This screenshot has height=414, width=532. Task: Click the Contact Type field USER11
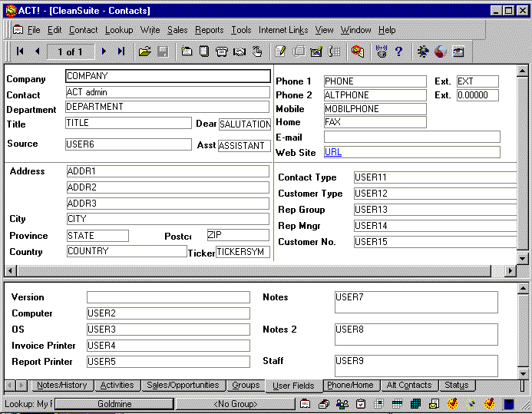[x=435, y=177]
